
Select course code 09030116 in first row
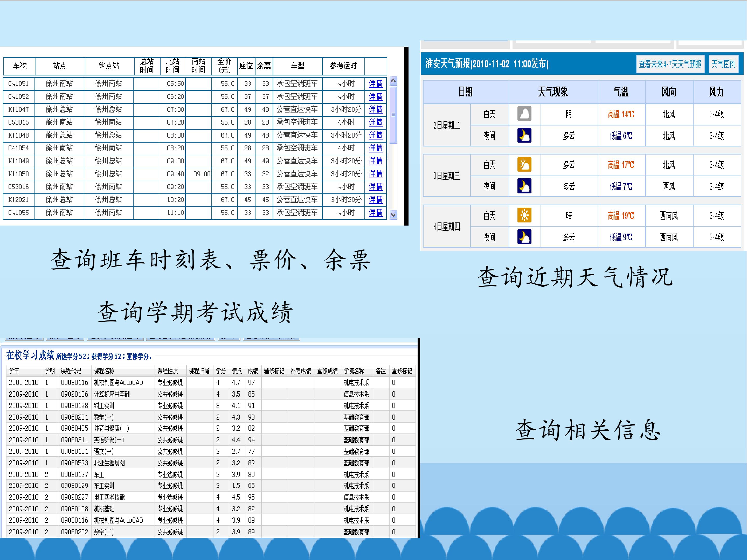(x=74, y=382)
